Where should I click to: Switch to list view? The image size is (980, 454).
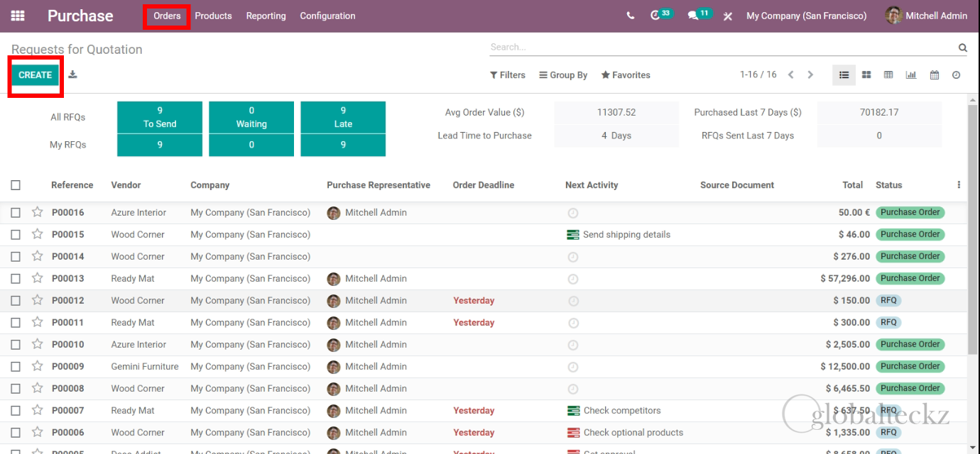coord(844,75)
